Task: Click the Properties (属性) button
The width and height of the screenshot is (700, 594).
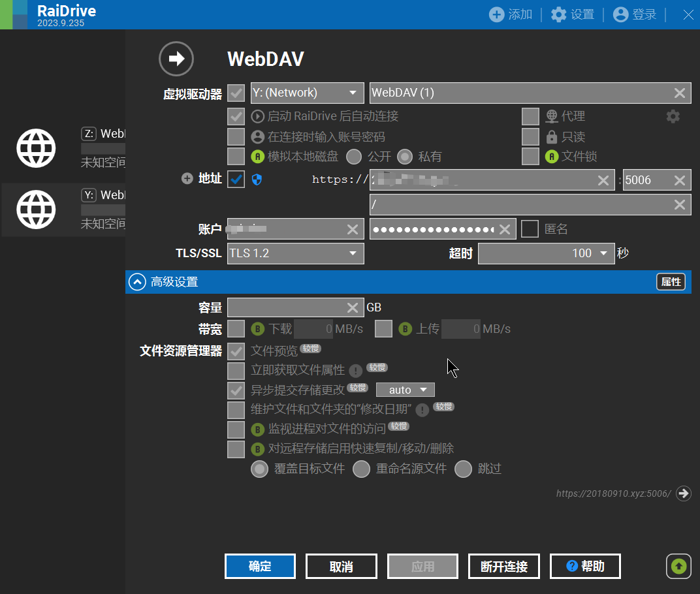Action: 671,282
